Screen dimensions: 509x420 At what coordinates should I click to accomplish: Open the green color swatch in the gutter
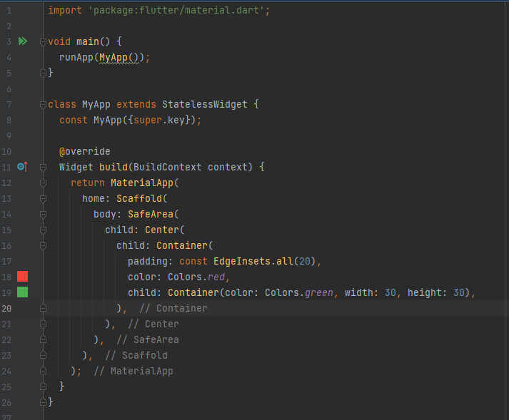(22, 292)
